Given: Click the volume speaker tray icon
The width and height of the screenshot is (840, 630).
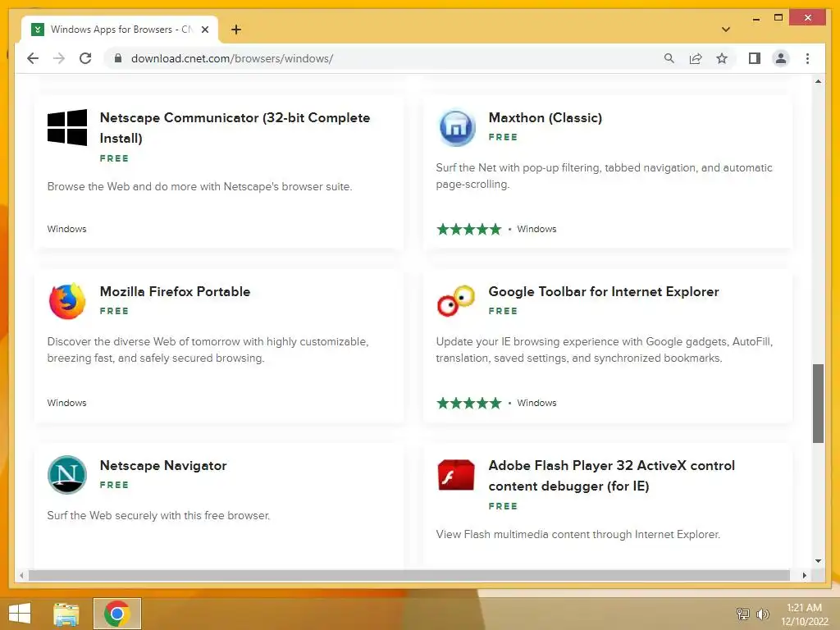Looking at the screenshot, I should coord(762,614).
